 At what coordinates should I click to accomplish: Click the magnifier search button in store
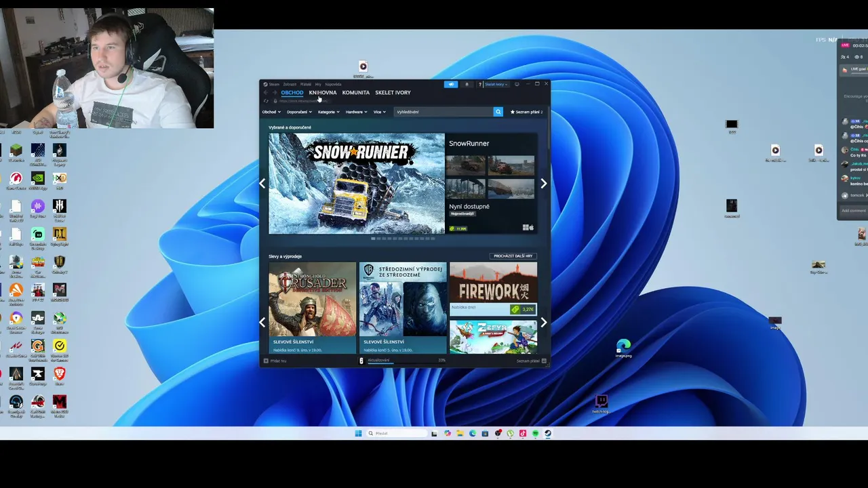click(498, 112)
